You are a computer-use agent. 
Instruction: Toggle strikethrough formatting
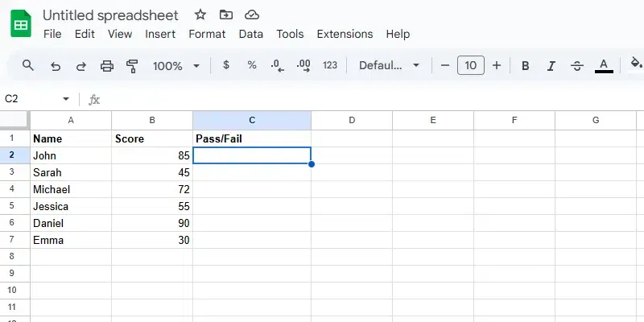576,66
